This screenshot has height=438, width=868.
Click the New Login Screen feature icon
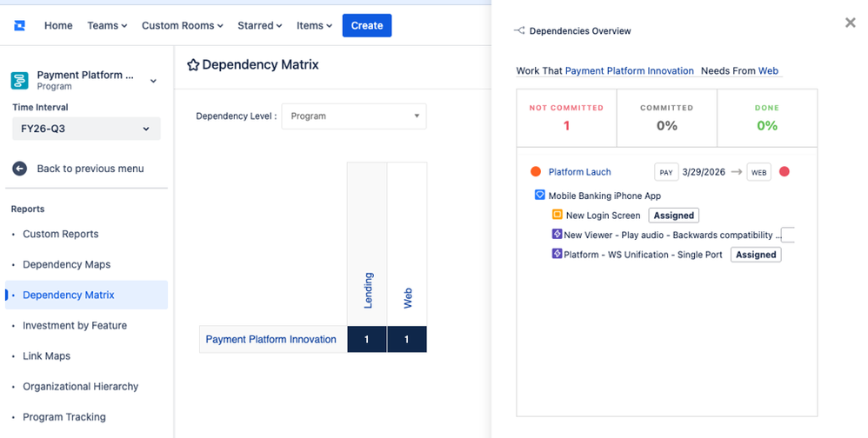pyautogui.click(x=558, y=215)
